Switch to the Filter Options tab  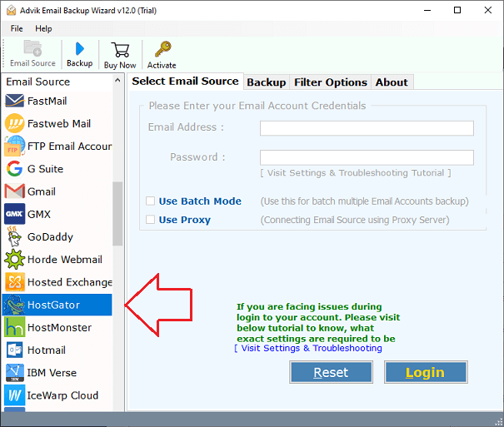pos(331,82)
